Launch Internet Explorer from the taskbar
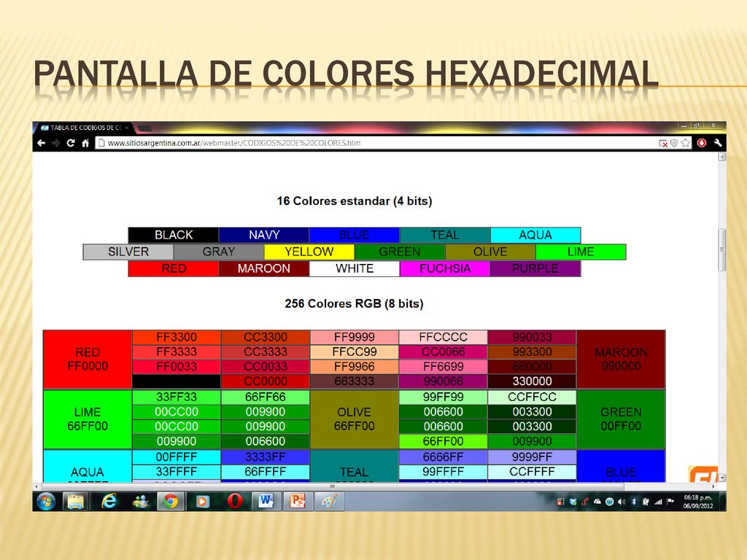 click(x=109, y=502)
